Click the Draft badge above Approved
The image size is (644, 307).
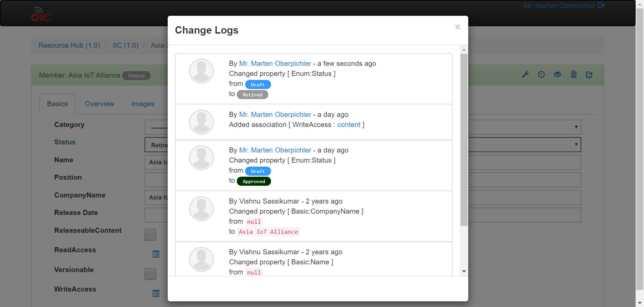point(258,171)
